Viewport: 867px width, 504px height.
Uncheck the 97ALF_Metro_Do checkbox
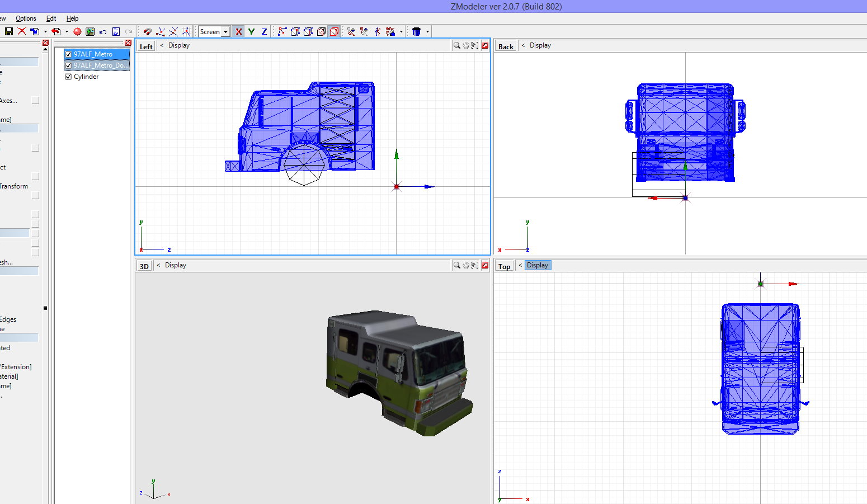point(68,65)
